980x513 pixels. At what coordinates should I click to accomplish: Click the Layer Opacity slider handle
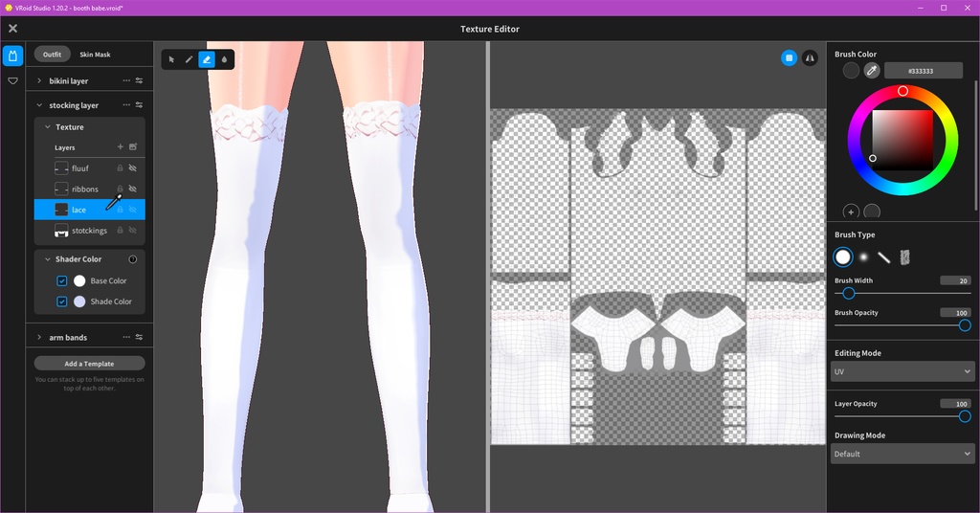965,416
